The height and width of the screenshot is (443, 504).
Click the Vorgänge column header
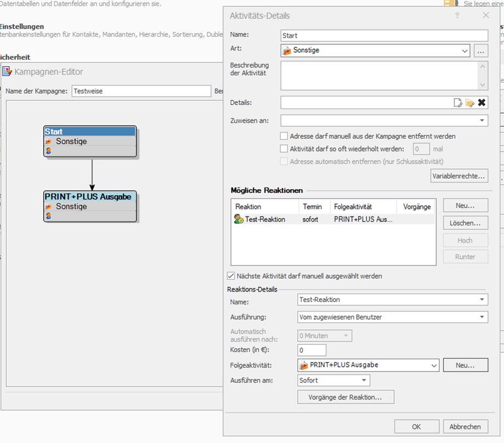click(416, 207)
